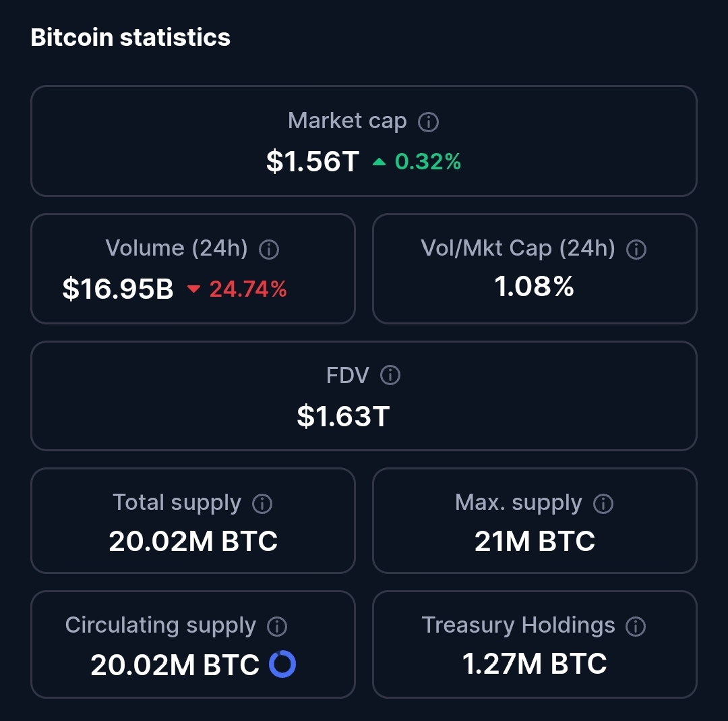Click the Bitcoin statistics heading

pos(131,37)
